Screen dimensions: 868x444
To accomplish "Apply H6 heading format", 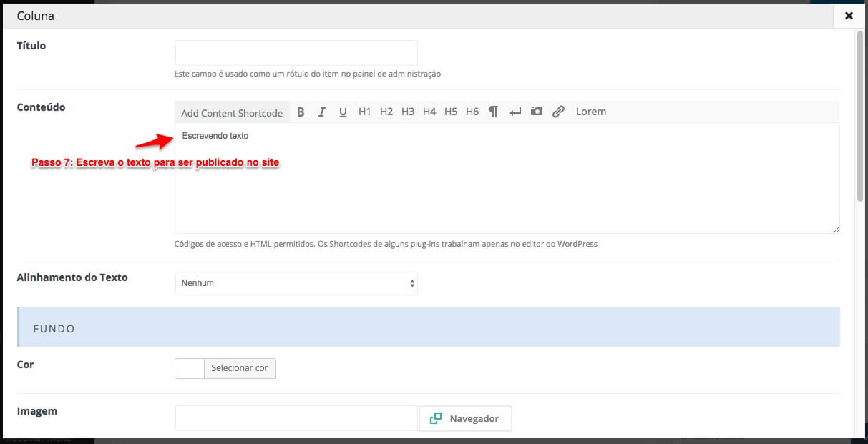I will [472, 112].
